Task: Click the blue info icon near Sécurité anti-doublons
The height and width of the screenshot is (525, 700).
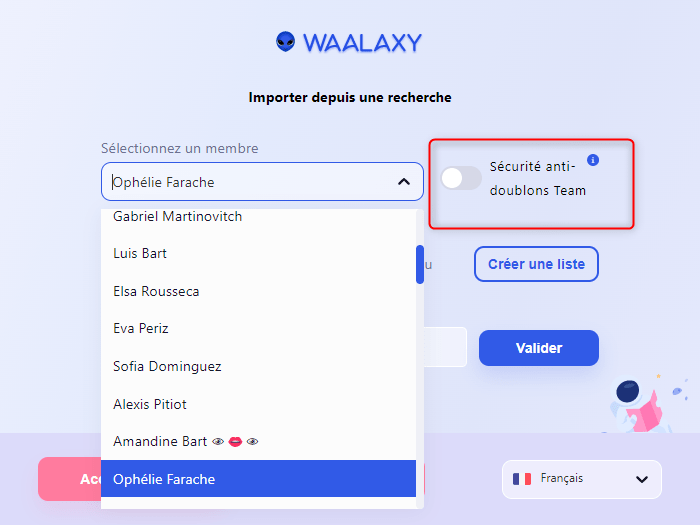Action: pyautogui.click(x=593, y=160)
